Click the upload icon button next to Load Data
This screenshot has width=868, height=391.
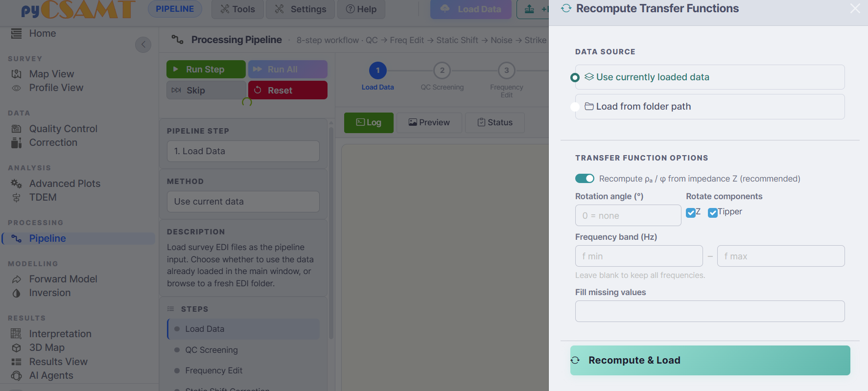(x=533, y=9)
